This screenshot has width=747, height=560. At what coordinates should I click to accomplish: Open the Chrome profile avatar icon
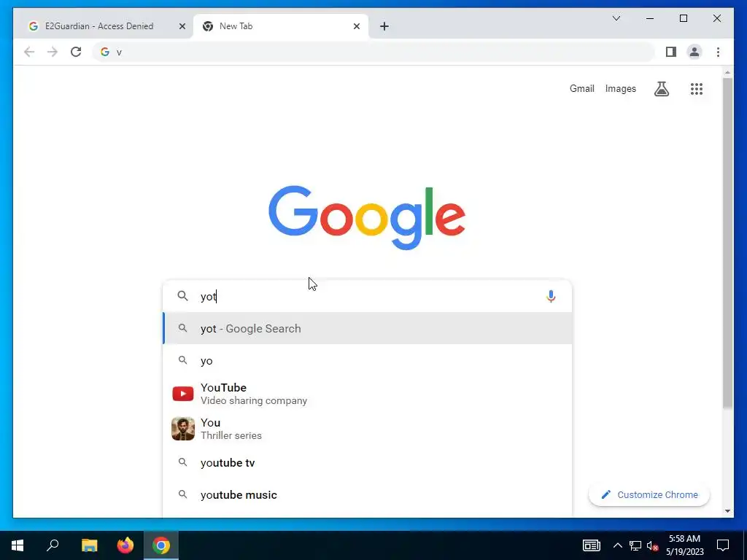[x=694, y=52]
